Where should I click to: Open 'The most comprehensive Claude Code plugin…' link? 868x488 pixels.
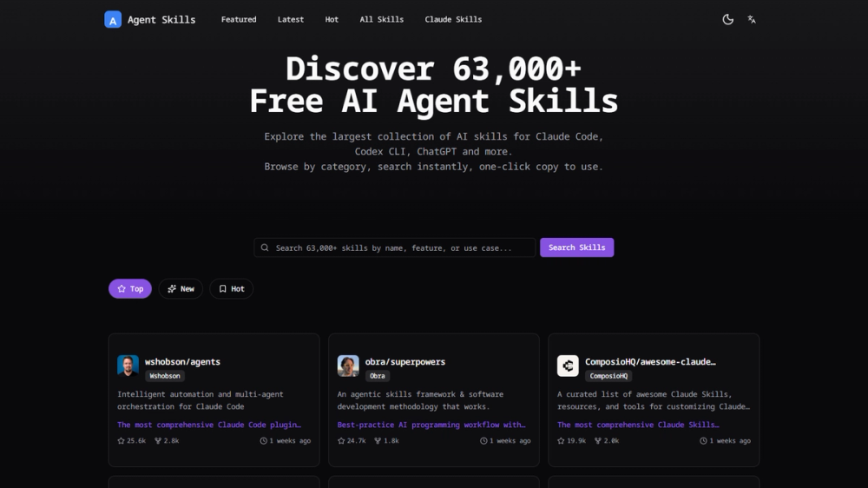pyautogui.click(x=209, y=425)
